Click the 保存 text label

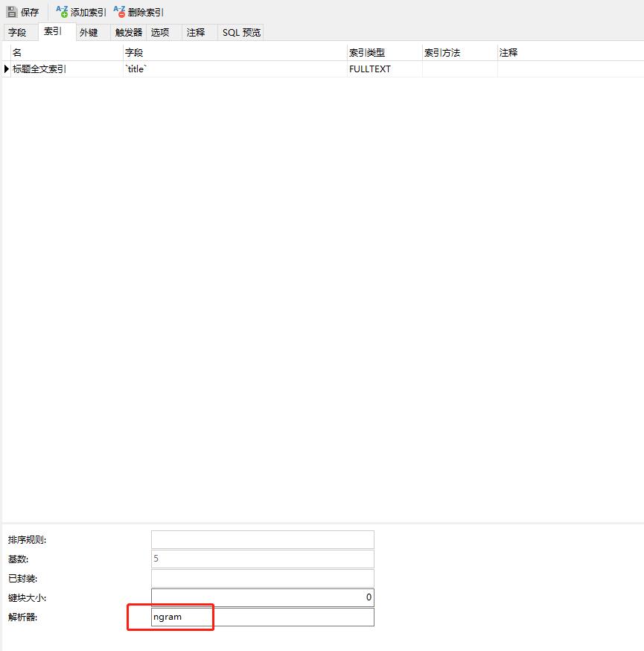click(30, 13)
